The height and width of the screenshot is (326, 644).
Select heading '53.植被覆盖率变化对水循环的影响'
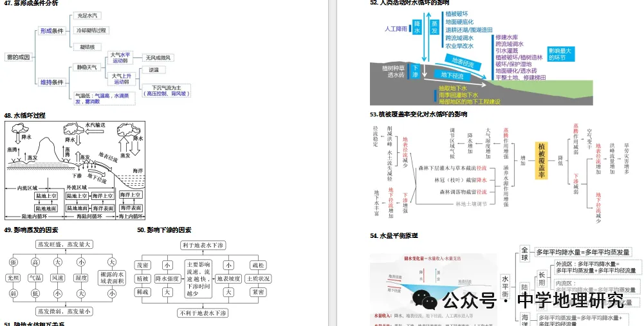[x=419, y=114]
